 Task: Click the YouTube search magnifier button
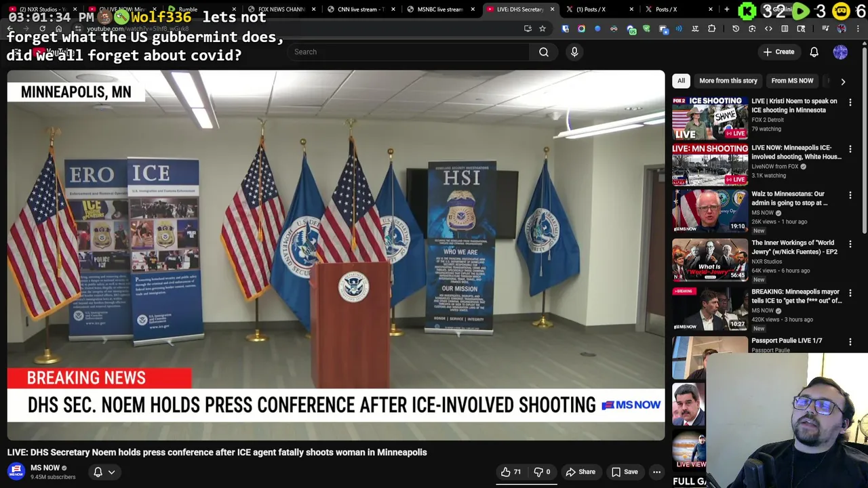(544, 52)
